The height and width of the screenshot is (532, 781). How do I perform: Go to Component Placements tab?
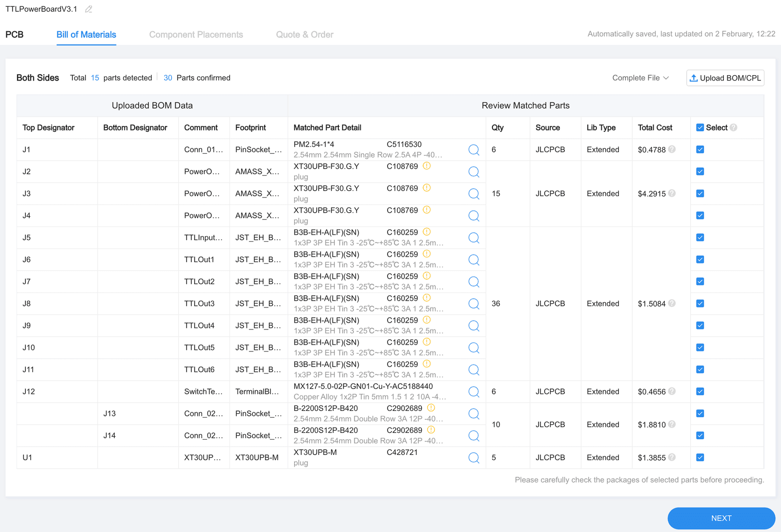pos(196,35)
